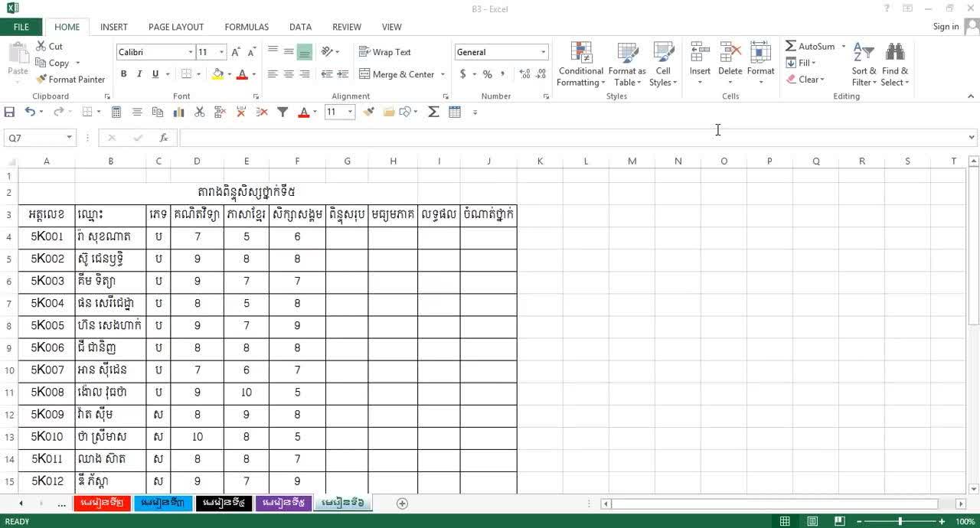This screenshot has width=980, height=528.
Task: Toggle bold formatting in the Font group
Action: point(122,73)
